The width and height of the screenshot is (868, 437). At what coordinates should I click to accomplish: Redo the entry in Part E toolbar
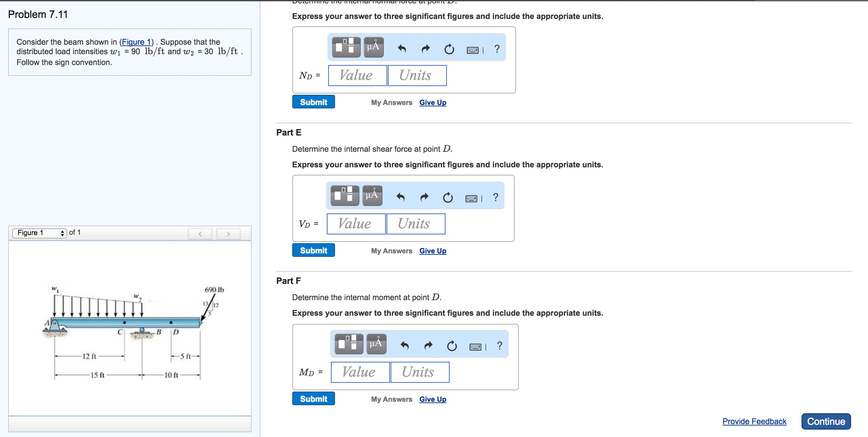coord(424,197)
